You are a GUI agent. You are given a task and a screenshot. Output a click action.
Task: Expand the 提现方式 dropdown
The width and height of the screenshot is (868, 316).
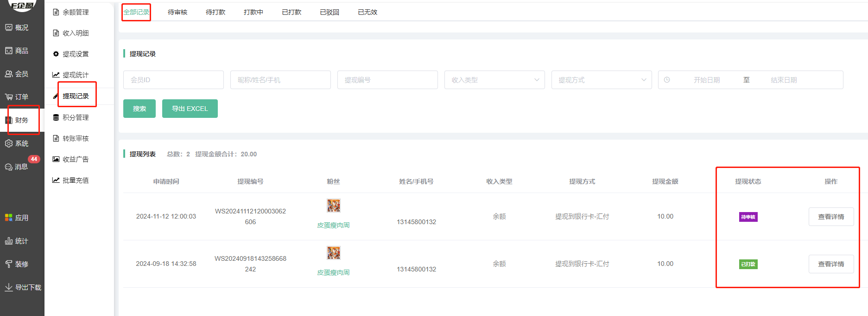[x=601, y=80]
